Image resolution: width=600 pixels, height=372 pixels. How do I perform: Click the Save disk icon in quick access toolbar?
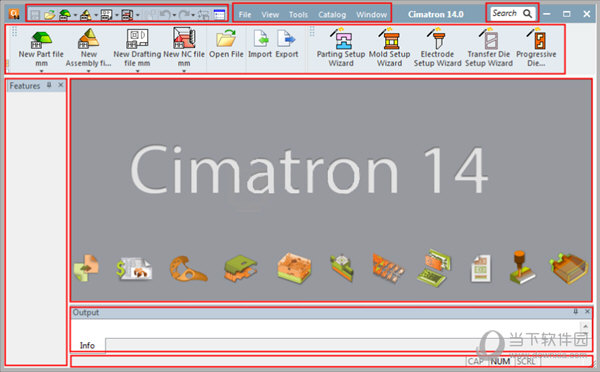click(x=35, y=15)
